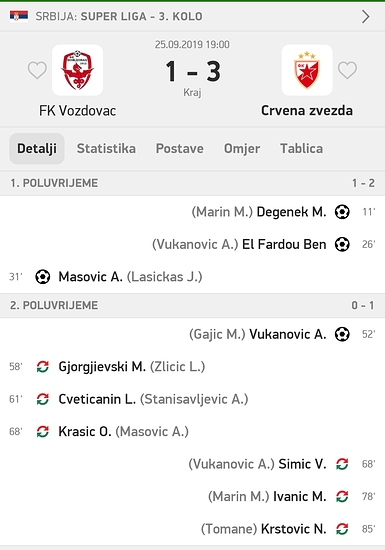Favorite Crvena zvezda with heart icon
Image resolution: width=385 pixels, height=550 pixels.
347,70
